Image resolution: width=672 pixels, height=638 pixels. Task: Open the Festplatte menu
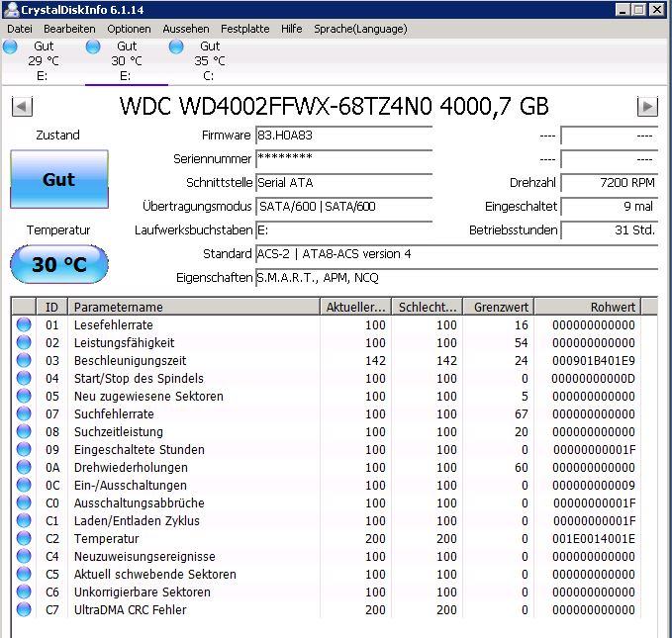(245, 29)
